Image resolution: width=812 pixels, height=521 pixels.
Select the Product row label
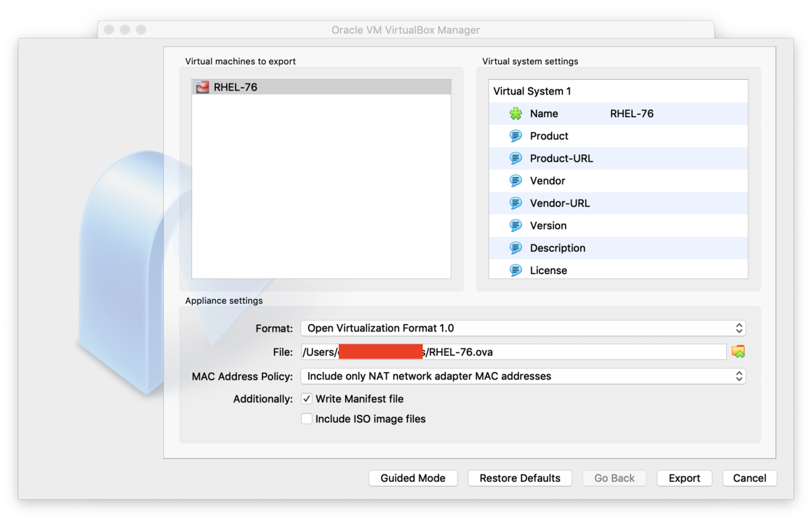tap(549, 136)
